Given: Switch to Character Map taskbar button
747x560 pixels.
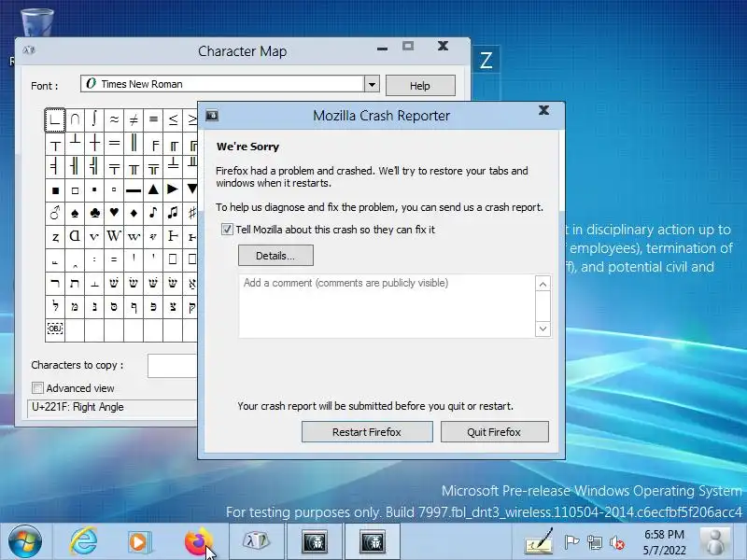Looking at the screenshot, I should point(256,541).
